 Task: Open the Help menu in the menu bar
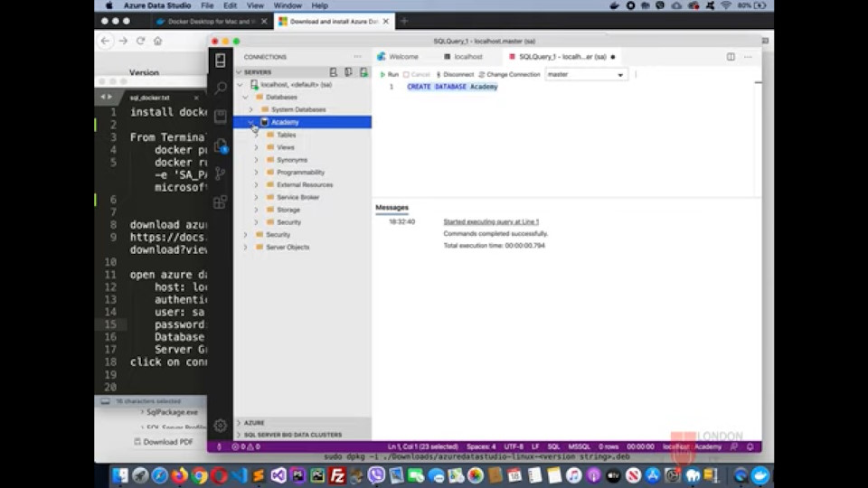click(319, 5)
